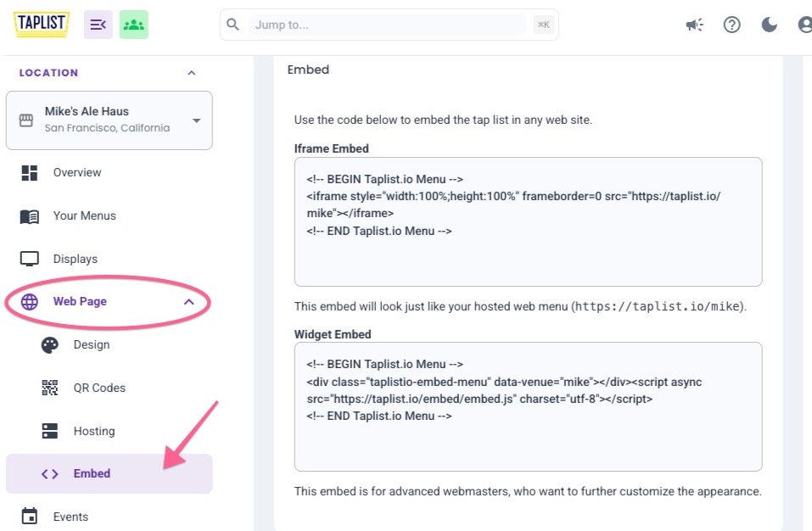This screenshot has height=531, width=812.
Task: Click the search magnifier icon
Action: pos(233,25)
